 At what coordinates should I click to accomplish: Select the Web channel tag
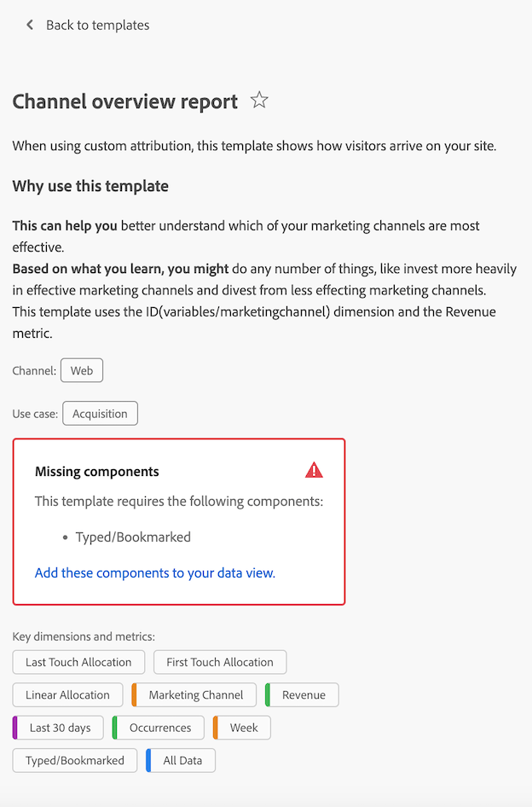(82, 370)
